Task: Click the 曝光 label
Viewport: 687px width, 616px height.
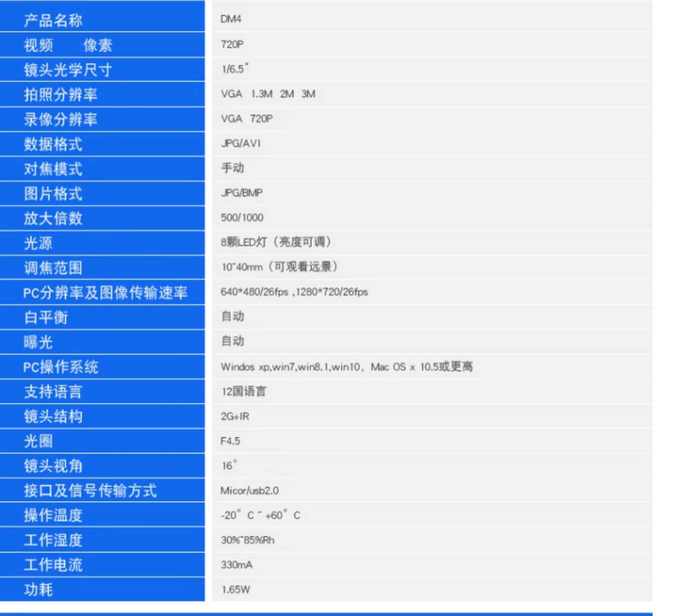Action: tap(38, 342)
